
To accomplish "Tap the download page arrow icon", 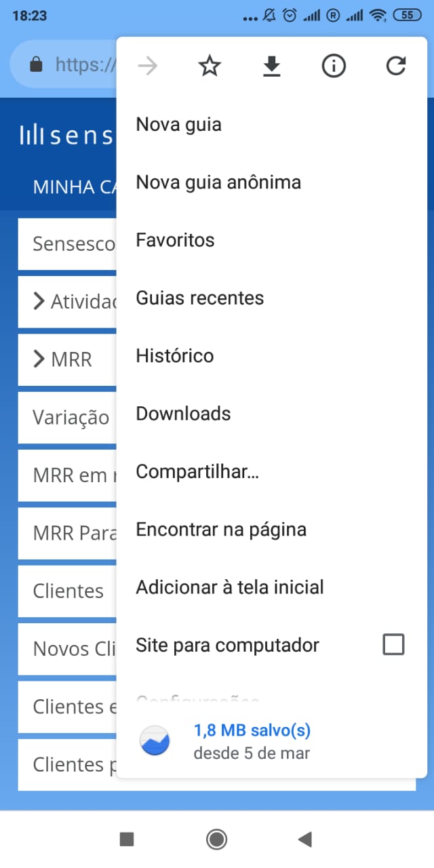I will click(x=271, y=66).
